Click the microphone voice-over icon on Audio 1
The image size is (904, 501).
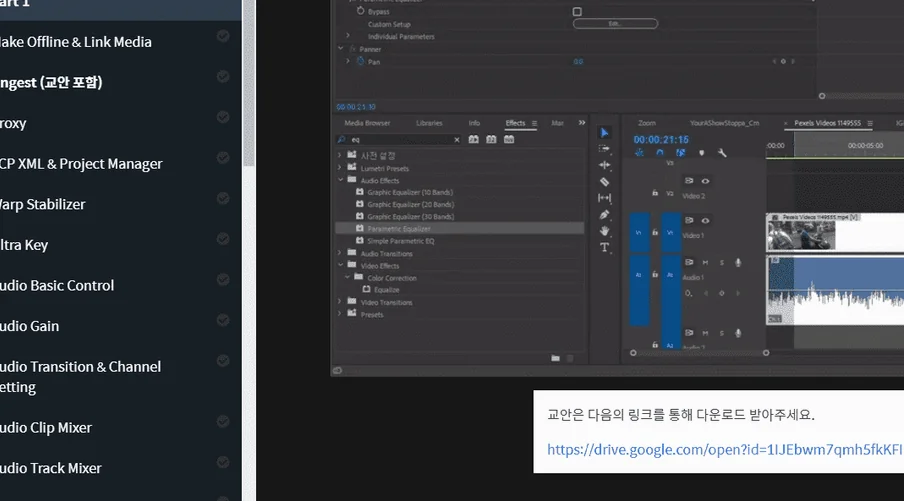(x=738, y=262)
